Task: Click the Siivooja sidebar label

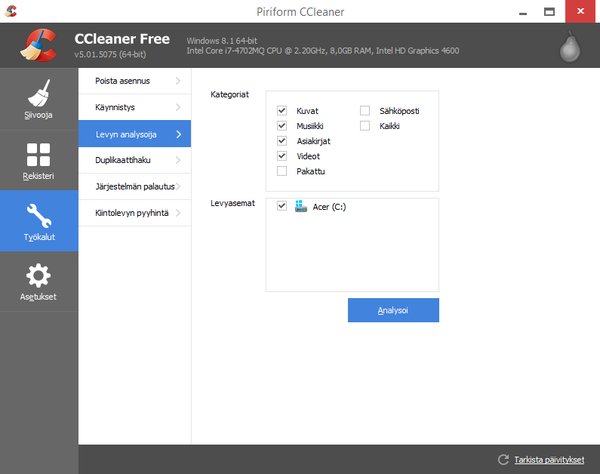Action: coord(38,115)
